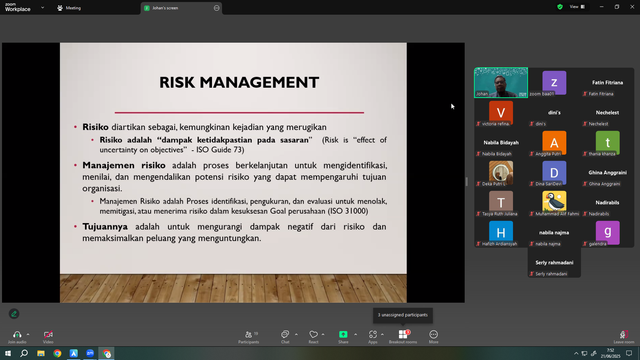The height and width of the screenshot is (360, 640).
Task: Select Hafizh Ardiansyah's blue H avatar tile
Action: [x=501, y=233]
